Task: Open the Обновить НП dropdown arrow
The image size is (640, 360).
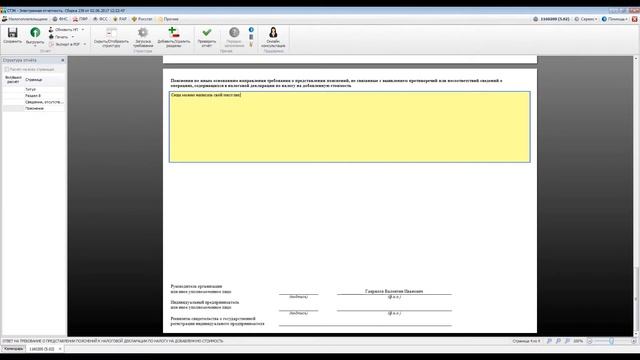Action: pyautogui.click(x=83, y=30)
